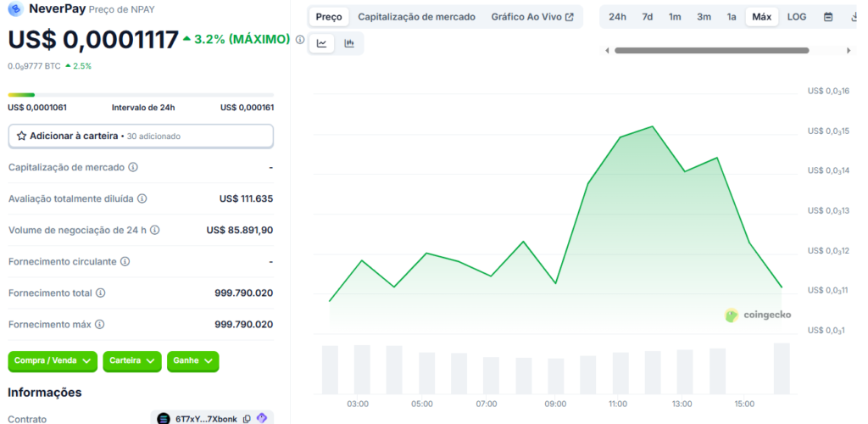The image size is (868, 424).
Task: Click the 24h high US$ 0,000161
Action: pos(247,108)
